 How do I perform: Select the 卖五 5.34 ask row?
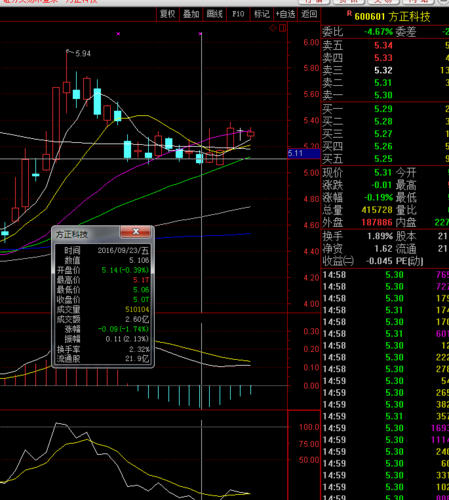pos(385,45)
